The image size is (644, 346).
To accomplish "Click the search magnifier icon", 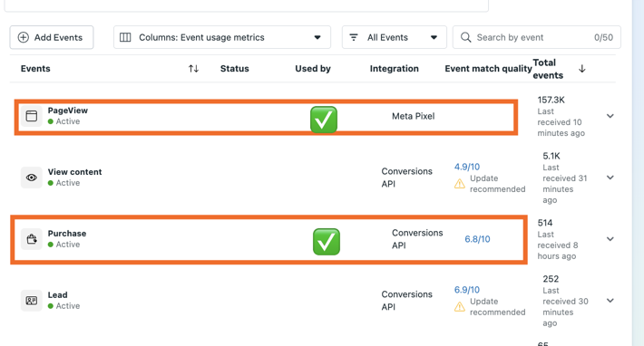I will click(x=465, y=37).
